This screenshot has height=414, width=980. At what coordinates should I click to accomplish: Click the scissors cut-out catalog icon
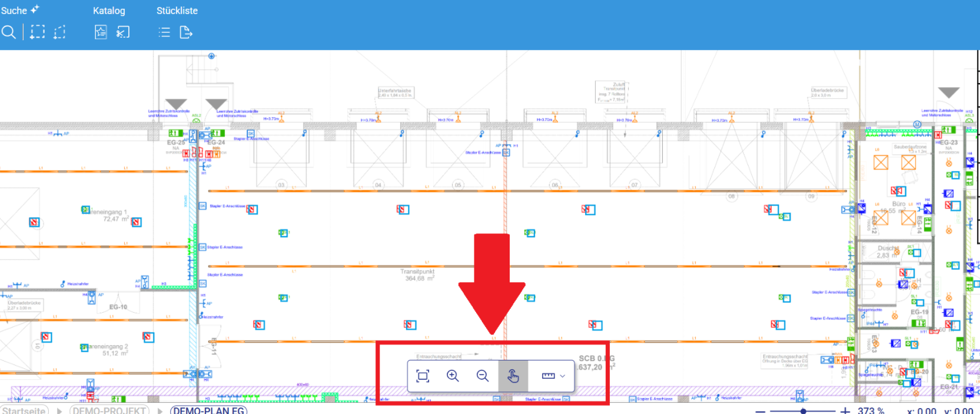[x=123, y=32]
